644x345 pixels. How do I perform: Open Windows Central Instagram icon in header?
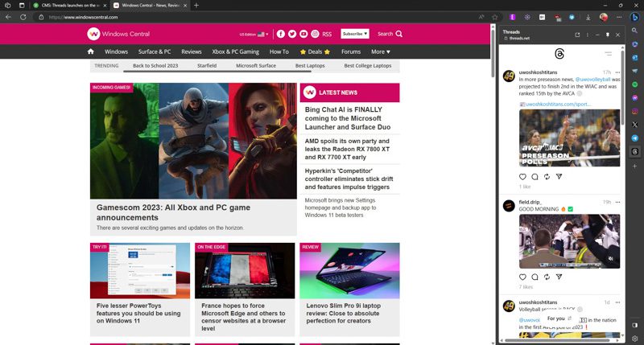(x=315, y=34)
